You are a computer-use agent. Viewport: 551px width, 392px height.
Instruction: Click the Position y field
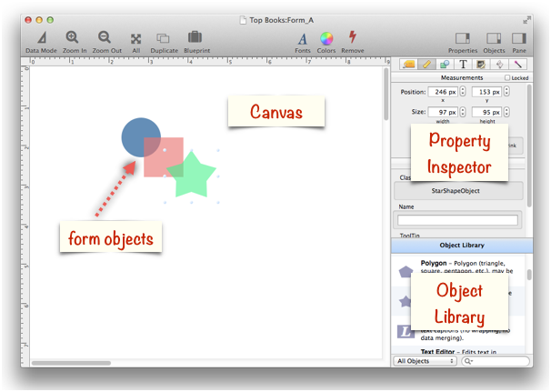point(486,92)
